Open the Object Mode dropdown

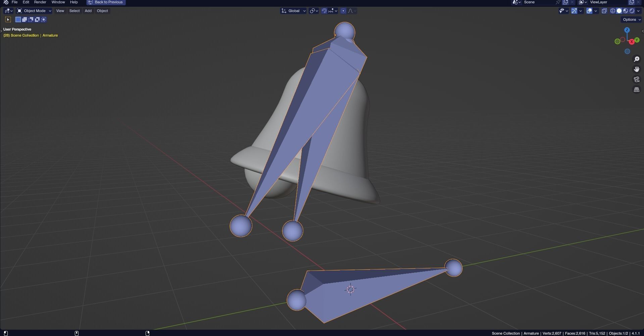pos(34,11)
